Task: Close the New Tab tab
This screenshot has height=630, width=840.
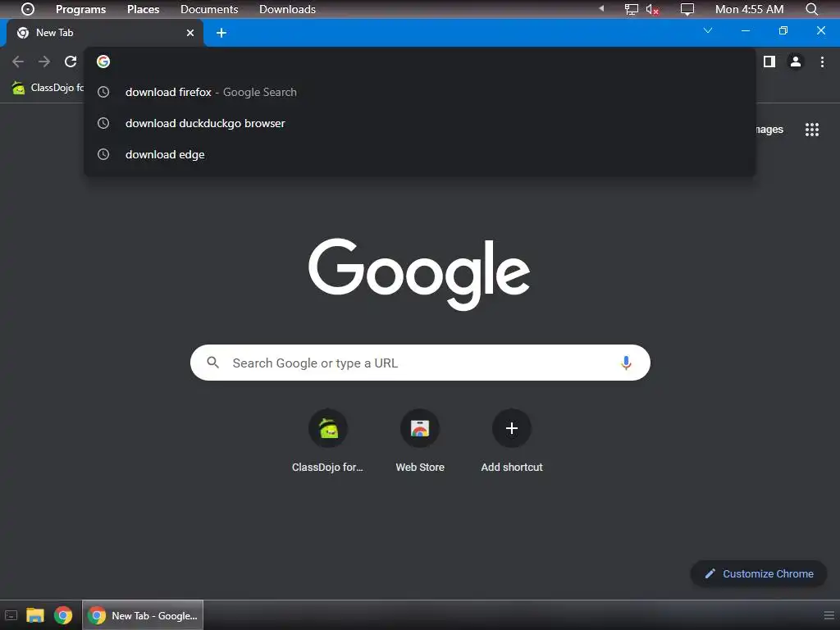Action: [x=190, y=33]
